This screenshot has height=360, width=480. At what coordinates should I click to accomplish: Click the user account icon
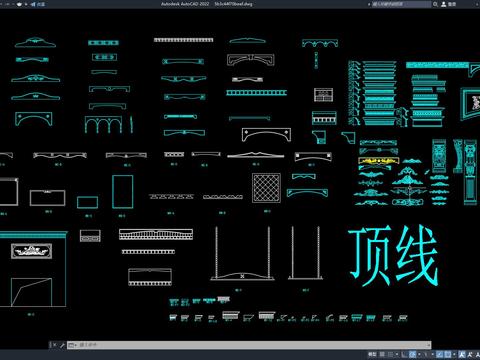point(443,4)
